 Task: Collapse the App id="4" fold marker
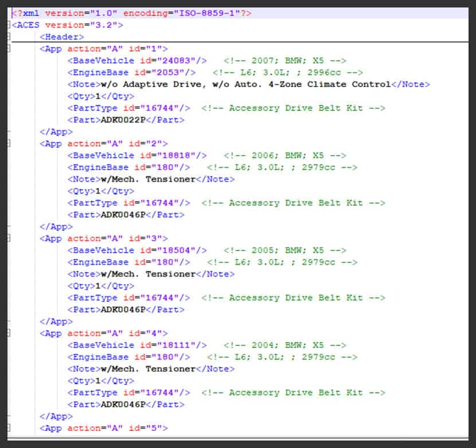pyautogui.click(x=9, y=333)
